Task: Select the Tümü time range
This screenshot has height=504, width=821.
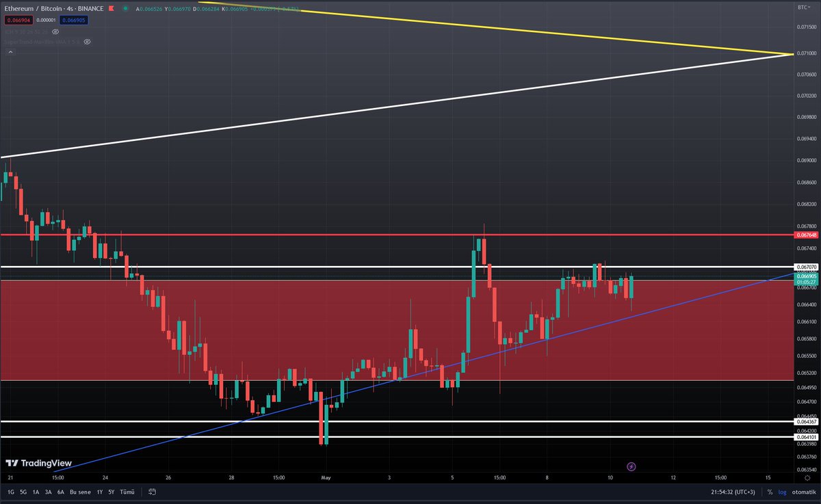Action: click(x=127, y=492)
